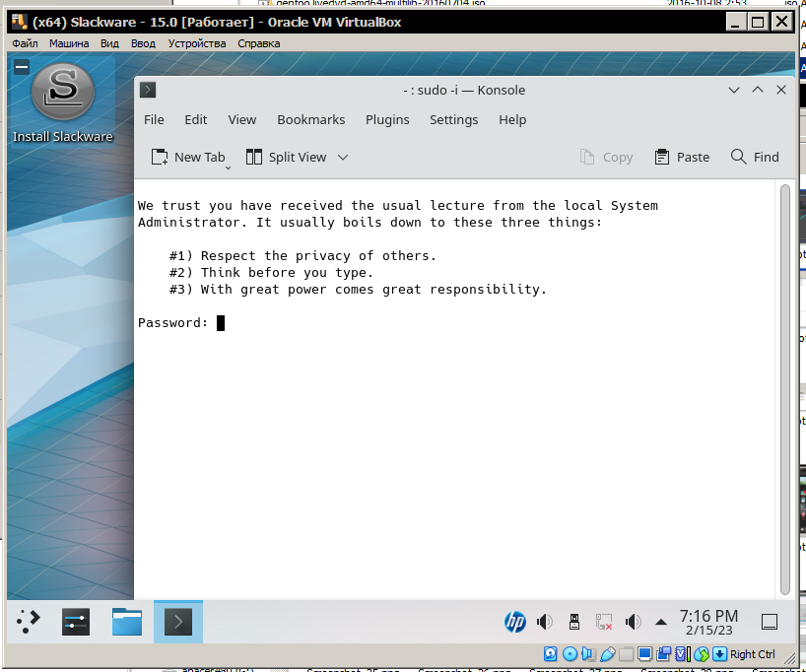The width and height of the screenshot is (806, 672).
Task: Click VirtualBox optical disk indicator
Action: 570,654
